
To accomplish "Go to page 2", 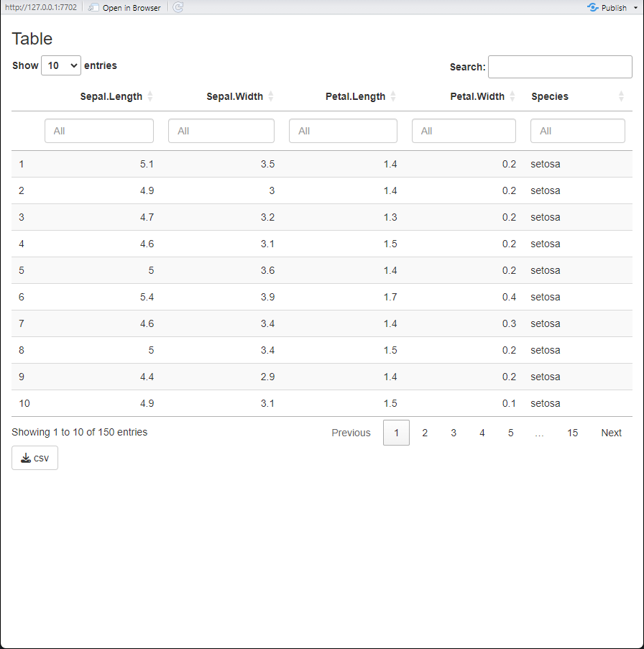I will click(425, 433).
